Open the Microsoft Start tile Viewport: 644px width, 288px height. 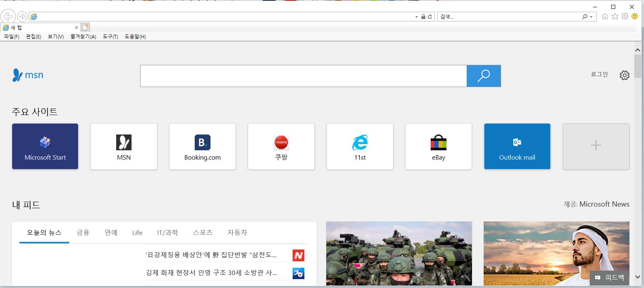click(x=45, y=146)
